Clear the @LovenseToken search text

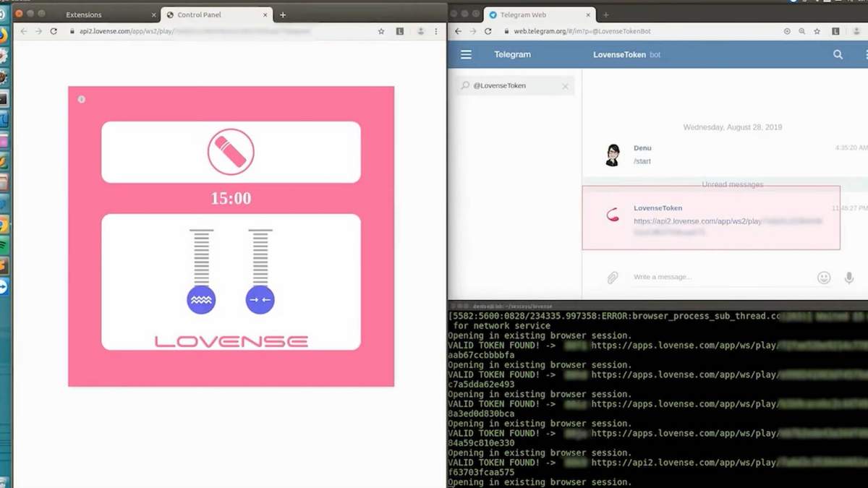(565, 86)
